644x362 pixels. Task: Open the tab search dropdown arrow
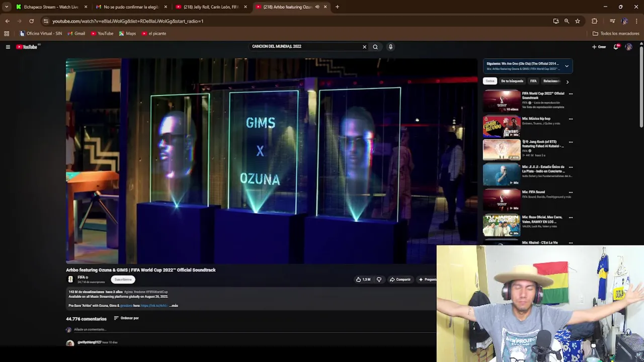coord(7,7)
